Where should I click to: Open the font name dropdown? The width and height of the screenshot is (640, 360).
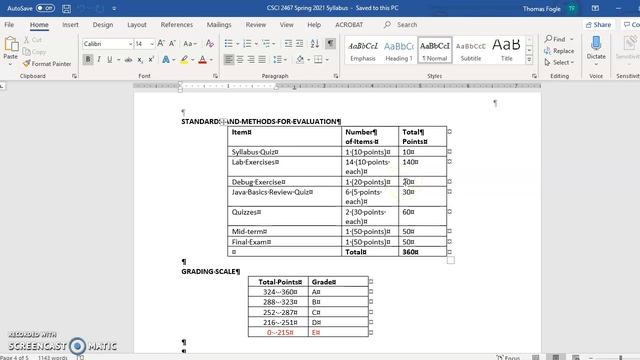pyautogui.click(x=130, y=44)
